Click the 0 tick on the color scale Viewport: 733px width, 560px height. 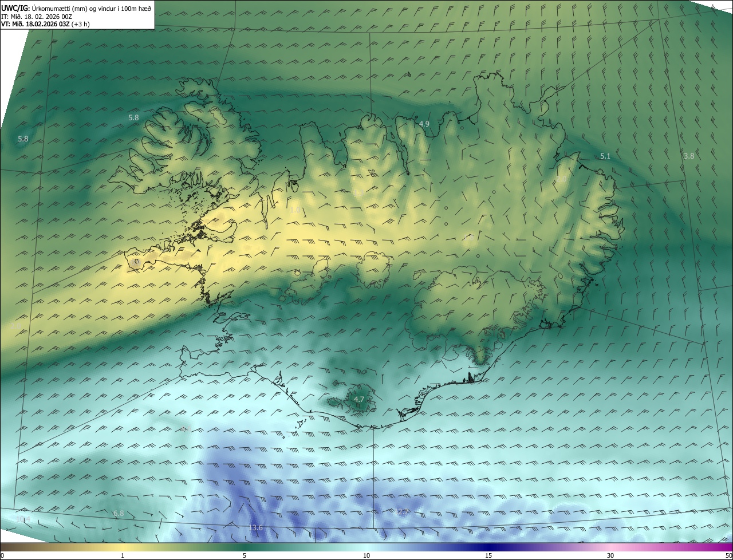click(2, 555)
